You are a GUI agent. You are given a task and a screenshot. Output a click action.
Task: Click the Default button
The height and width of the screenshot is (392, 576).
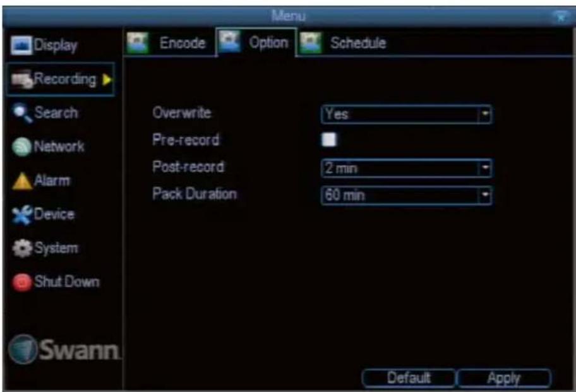(x=409, y=378)
